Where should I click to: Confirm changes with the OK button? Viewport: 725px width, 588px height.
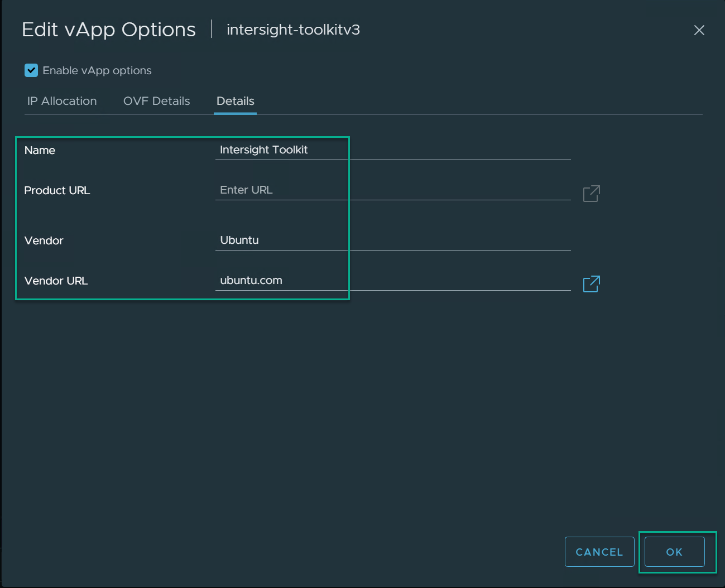click(x=674, y=552)
